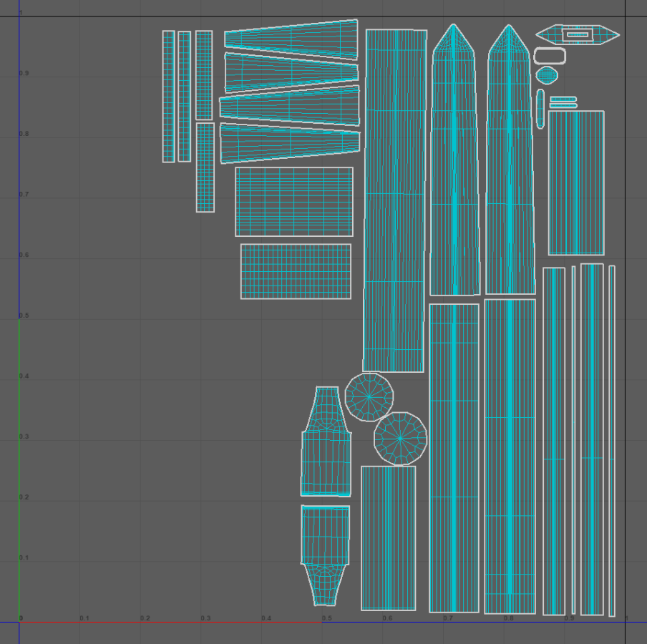Click the wide gridded rectangle just below the wedges

[x=294, y=202]
